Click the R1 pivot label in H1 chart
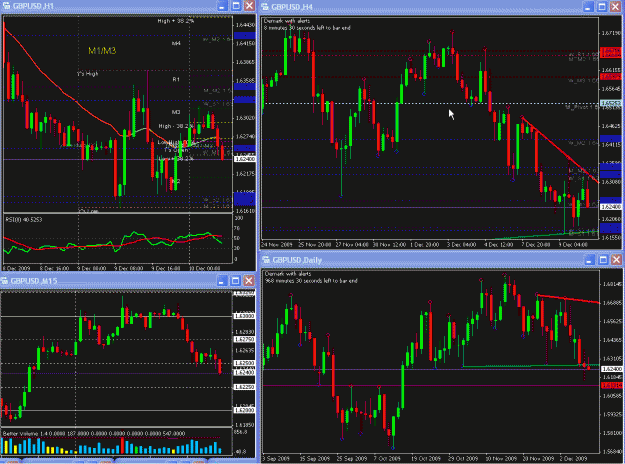Screen dimensions: 625x464 coord(176,79)
